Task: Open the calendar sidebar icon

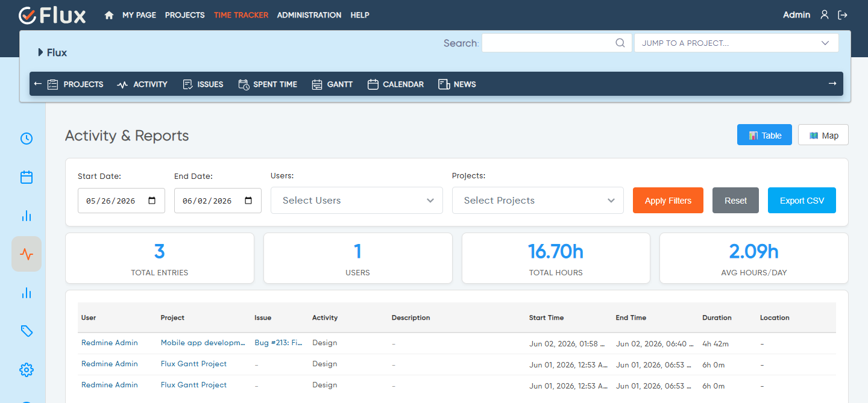Action: point(27,177)
